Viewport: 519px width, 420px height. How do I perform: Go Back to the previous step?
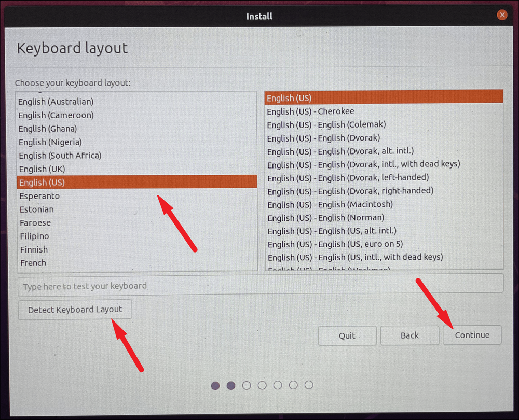[x=409, y=335]
